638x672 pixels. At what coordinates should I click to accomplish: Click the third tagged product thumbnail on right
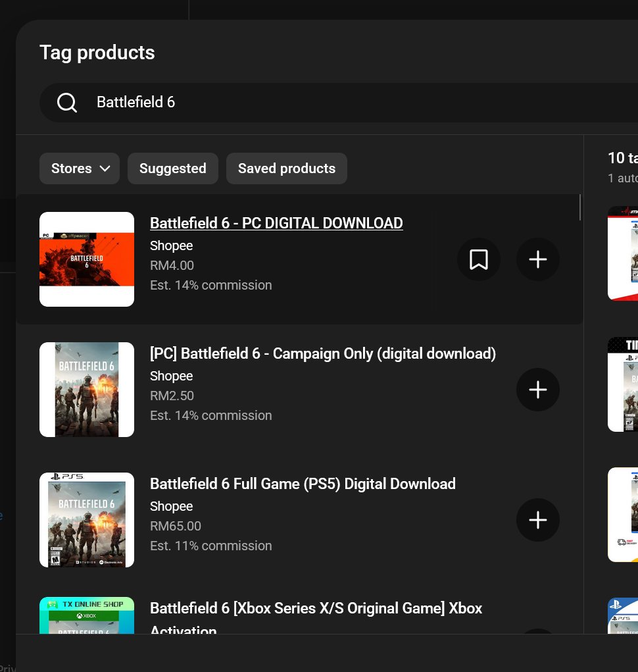623,515
